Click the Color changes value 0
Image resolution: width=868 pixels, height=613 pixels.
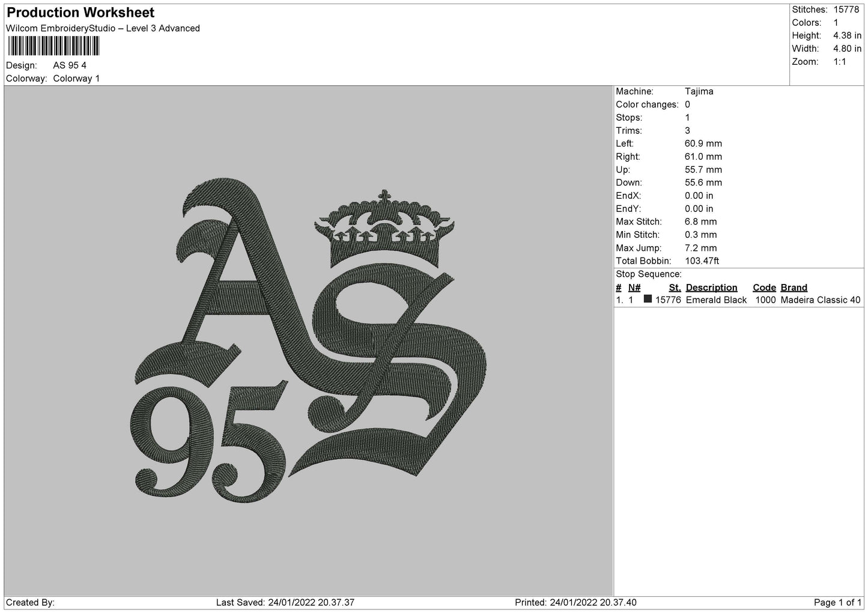pyautogui.click(x=688, y=104)
